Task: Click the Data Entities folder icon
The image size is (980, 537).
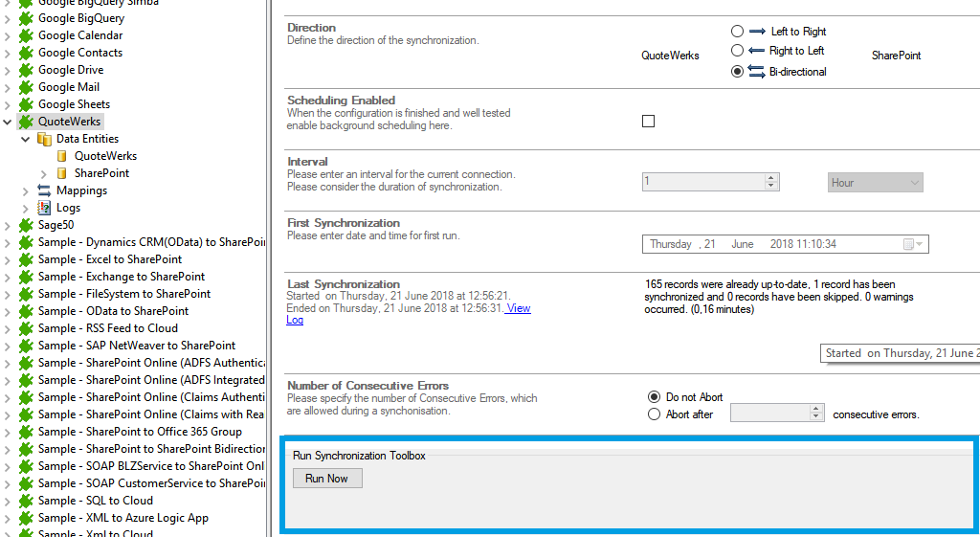Action: pyautogui.click(x=44, y=139)
